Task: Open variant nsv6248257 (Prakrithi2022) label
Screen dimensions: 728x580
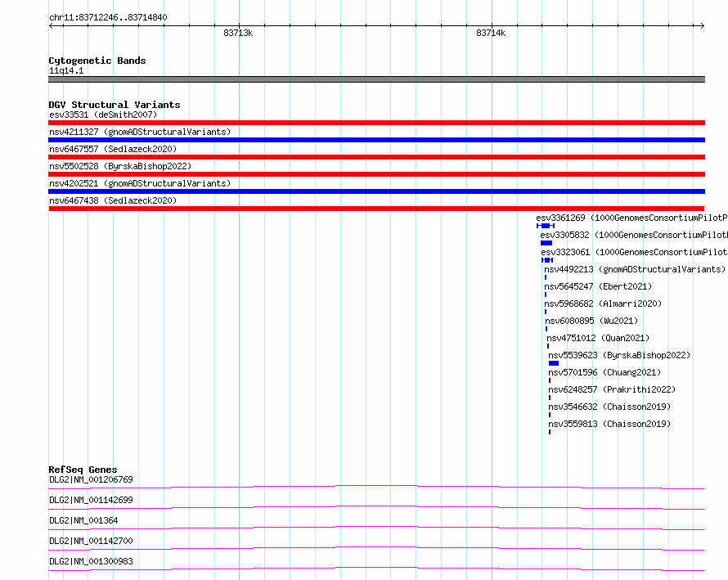Action: [612, 389]
